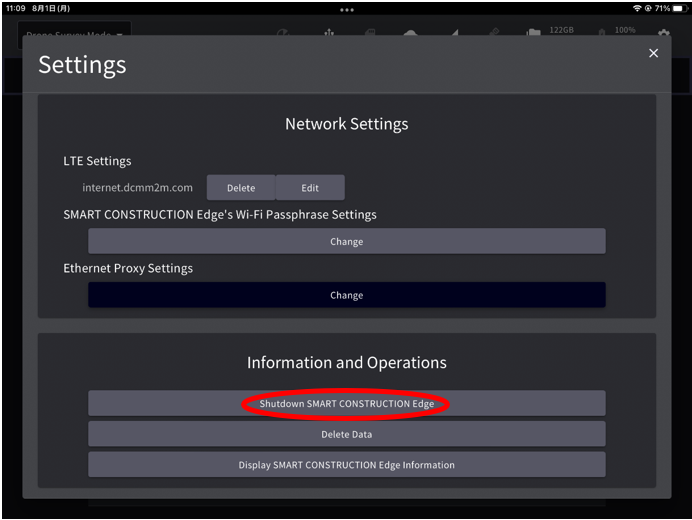Select the internet.dcmm2m.com APN text
692x520 pixels.
(137, 188)
